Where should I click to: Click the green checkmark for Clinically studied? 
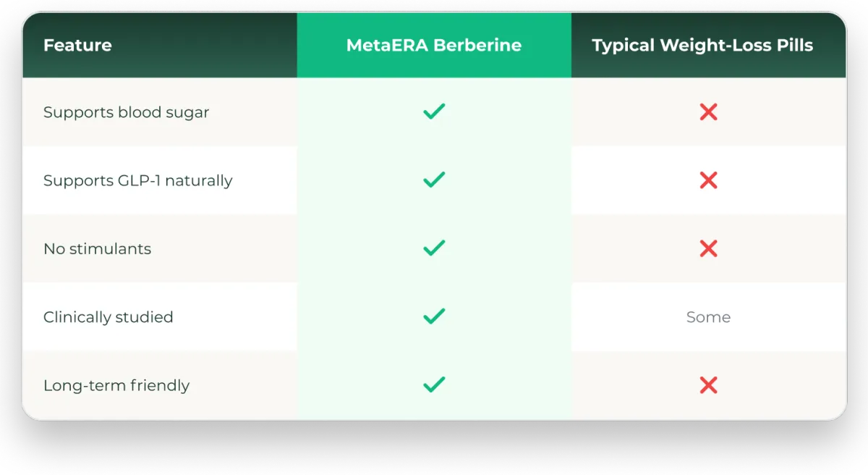(434, 316)
